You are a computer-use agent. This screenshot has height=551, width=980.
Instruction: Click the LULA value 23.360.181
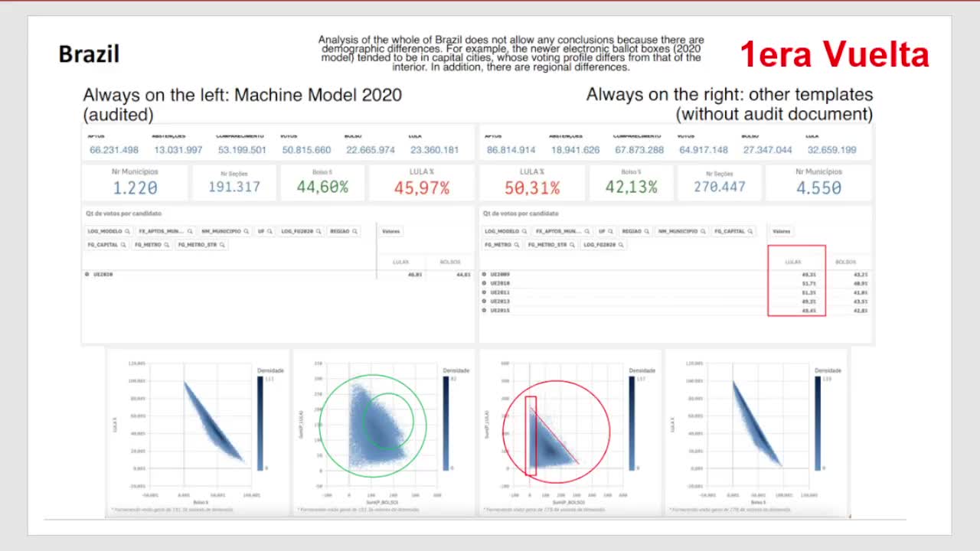click(x=434, y=150)
